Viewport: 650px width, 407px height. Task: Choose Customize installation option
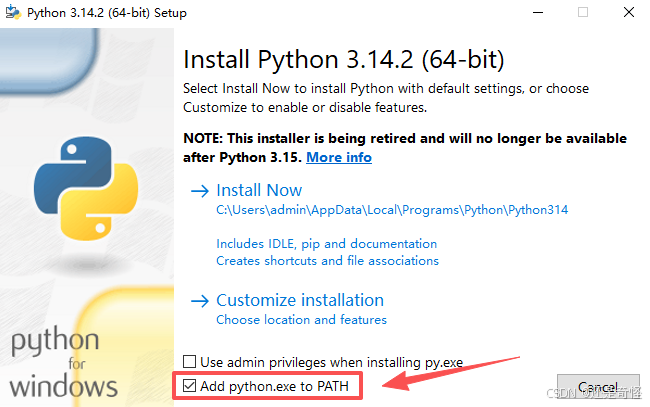(300, 300)
